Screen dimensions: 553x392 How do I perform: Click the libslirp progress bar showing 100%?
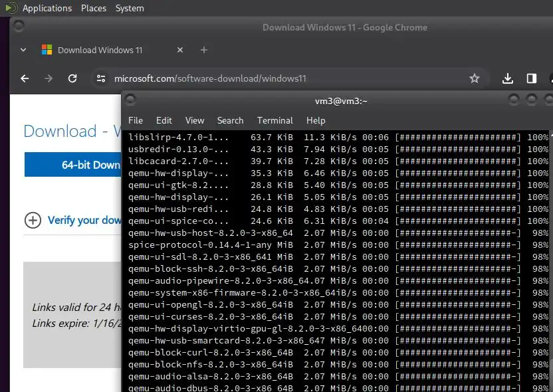(x=458, y=137)
